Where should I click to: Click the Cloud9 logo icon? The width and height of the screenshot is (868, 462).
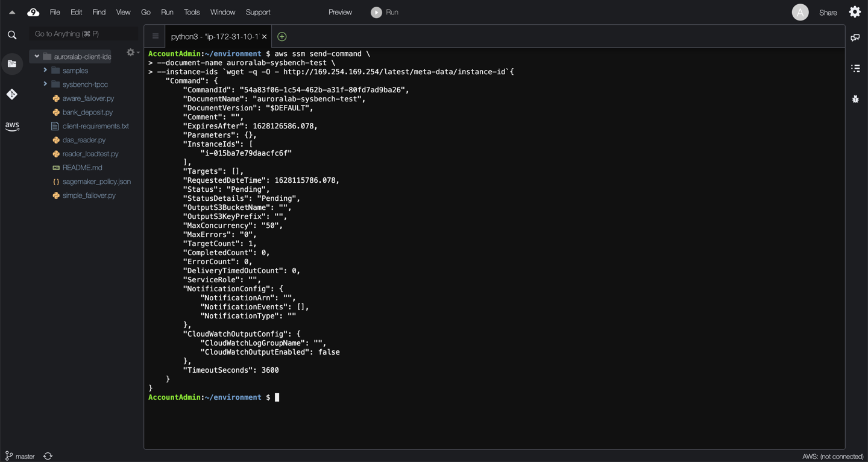tap(33, 11)
